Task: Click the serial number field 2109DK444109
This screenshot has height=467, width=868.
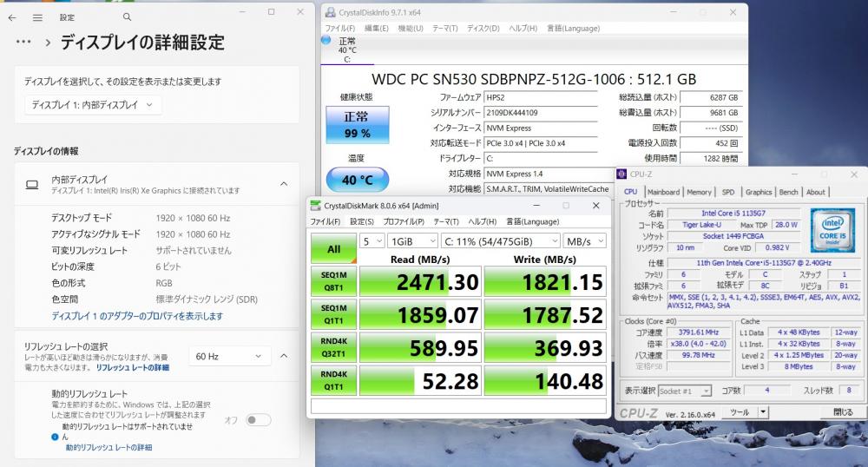Action: tap(540, 112)
